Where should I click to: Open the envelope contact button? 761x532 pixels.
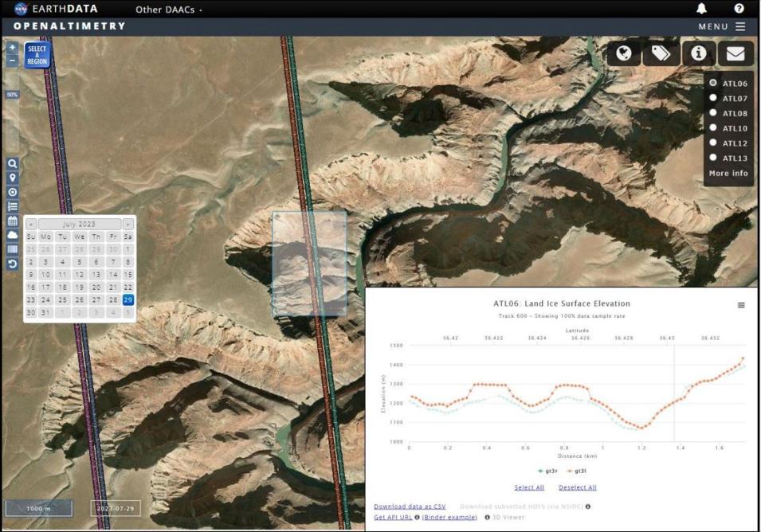736,53
